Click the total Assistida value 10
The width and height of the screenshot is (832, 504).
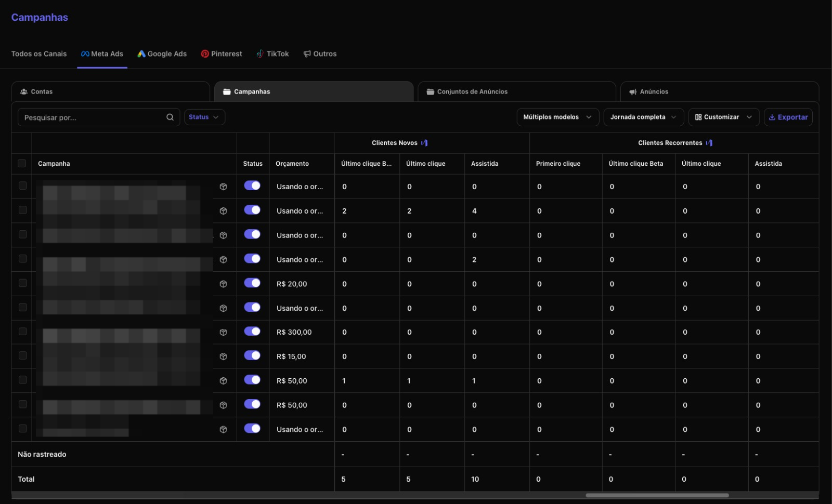(x=475, y=480)
